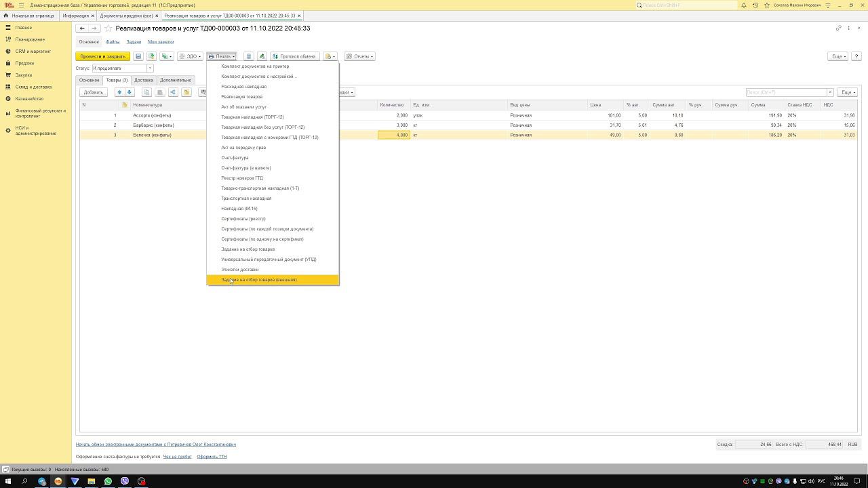Select the Ассорти (конфеты) row cell
Viewport: 868px width, 488px height.
tap(152, 115)
